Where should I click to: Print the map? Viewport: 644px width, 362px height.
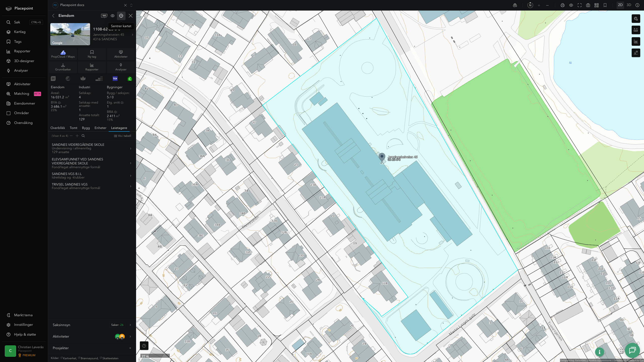562,5
